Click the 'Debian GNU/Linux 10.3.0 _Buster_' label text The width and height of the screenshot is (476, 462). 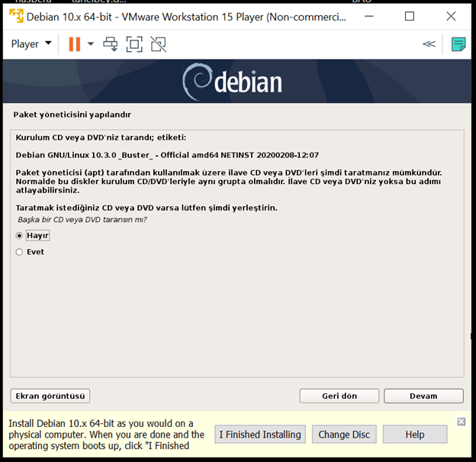(167, 155)
